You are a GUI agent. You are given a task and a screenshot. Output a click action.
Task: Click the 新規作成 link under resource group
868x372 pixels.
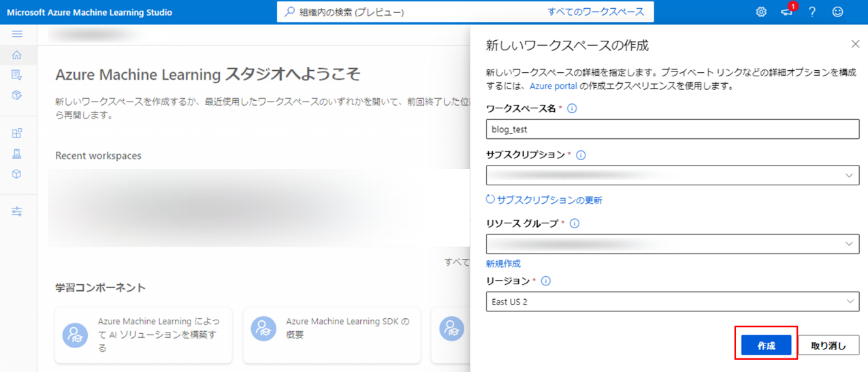click(503, 264)
